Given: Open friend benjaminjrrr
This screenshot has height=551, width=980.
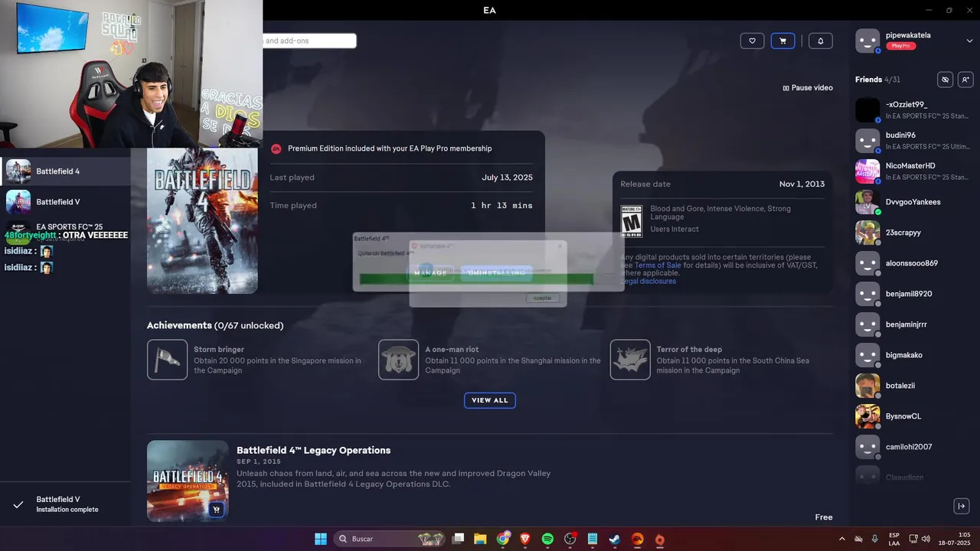Looking at the screenshot, I should pos(915,324).
